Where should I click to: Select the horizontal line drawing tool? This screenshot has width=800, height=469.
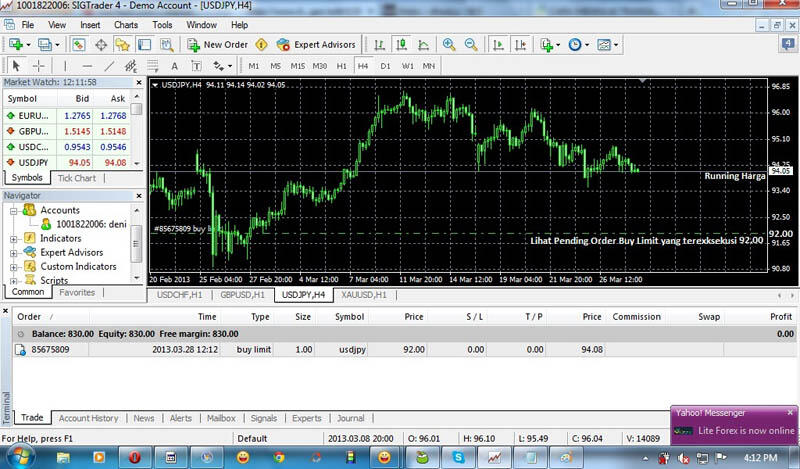(x=87, y=66)
